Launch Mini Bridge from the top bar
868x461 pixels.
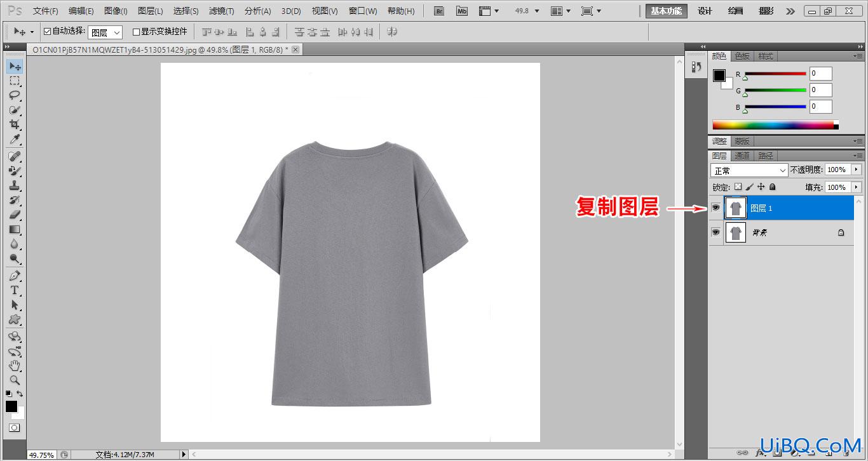point(462,11)
